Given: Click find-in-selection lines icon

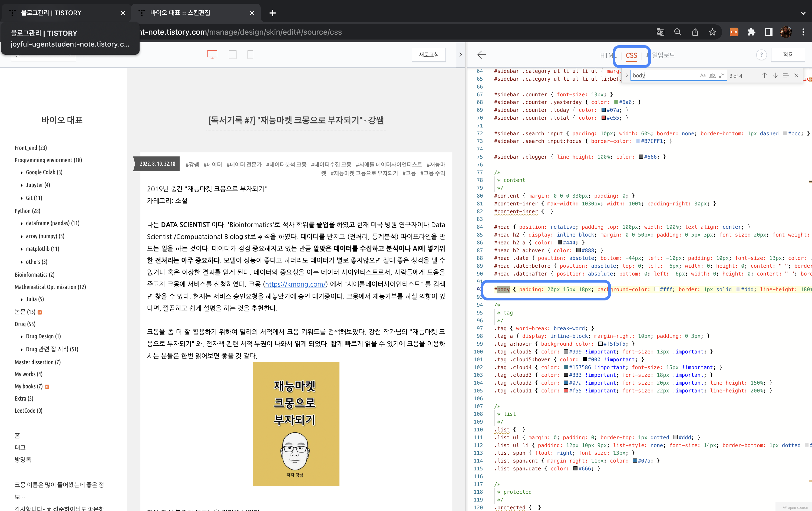Looking at the screenshot, I should tap(785, 75).
